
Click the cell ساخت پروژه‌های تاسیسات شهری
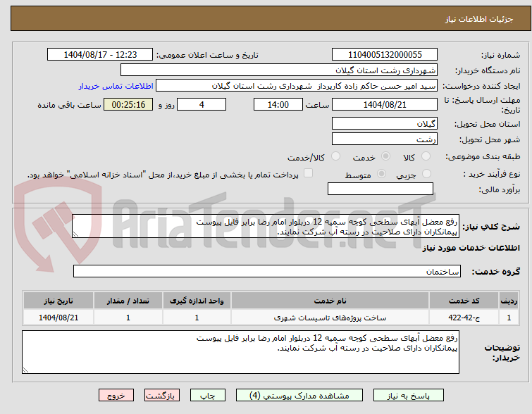[330, 318]
